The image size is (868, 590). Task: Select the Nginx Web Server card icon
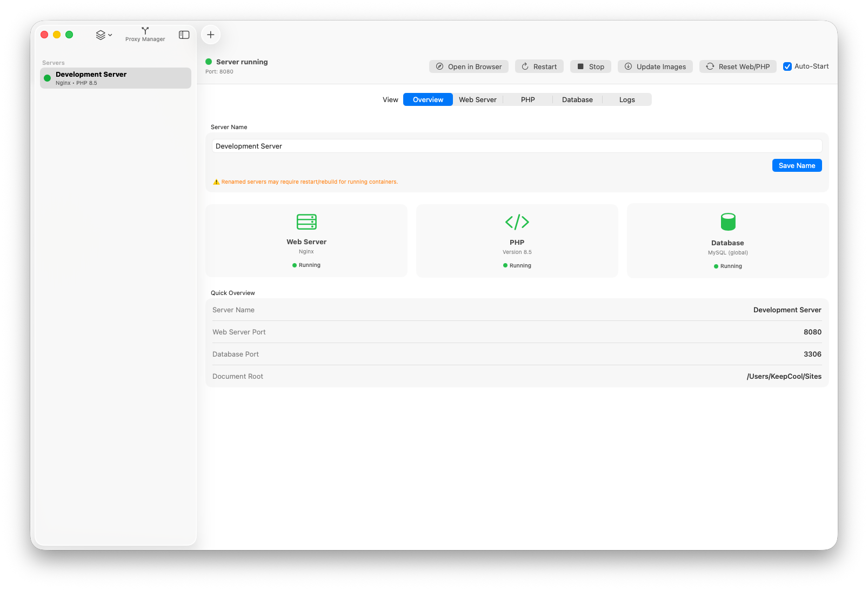click(306, 222)
